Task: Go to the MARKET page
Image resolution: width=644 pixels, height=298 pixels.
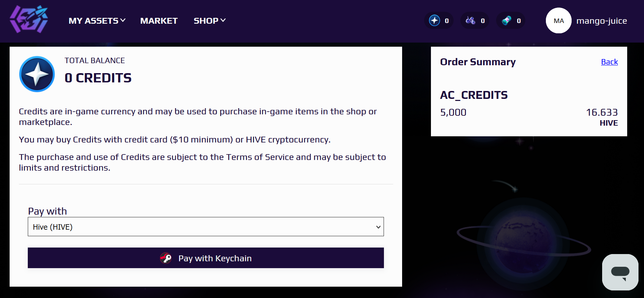Action: coord(159,21)
